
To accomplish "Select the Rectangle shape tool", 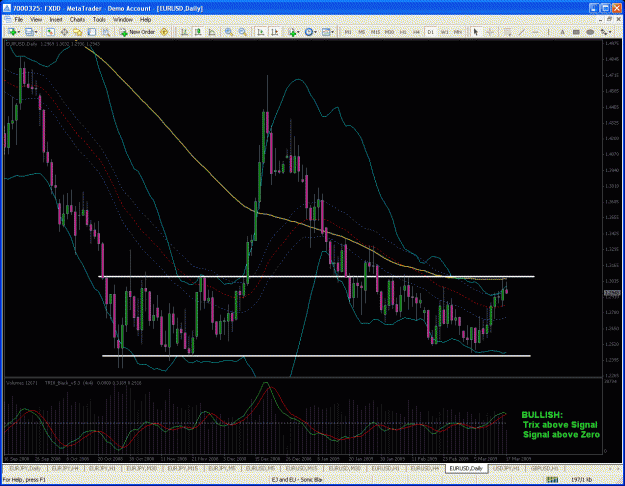I will 576,32.
